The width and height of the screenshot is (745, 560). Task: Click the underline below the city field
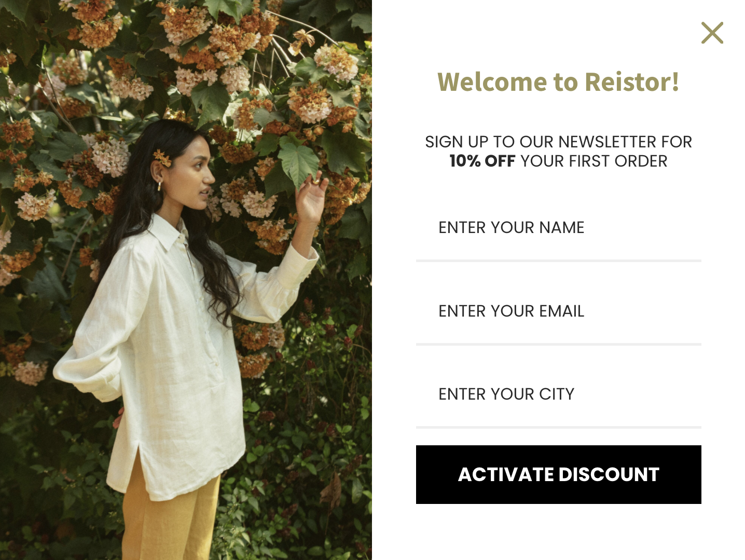pos(558,427)
